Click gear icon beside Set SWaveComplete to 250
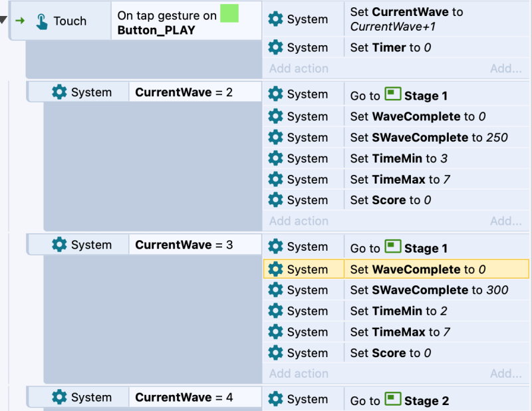532x411 pixels. (275, 137)
